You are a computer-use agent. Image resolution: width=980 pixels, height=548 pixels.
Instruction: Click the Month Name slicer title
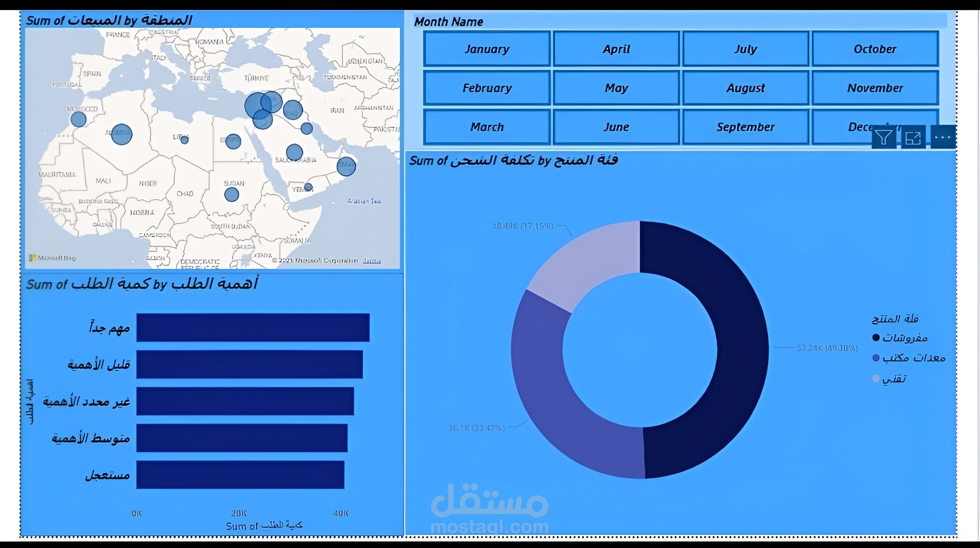[x=448, y=22]
